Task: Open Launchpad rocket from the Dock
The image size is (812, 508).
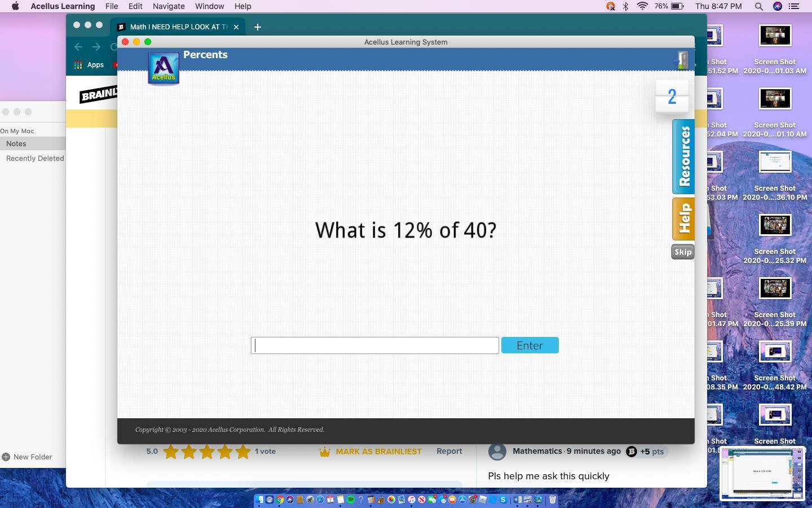Action: pyautogui.click(x=310, y=500)
